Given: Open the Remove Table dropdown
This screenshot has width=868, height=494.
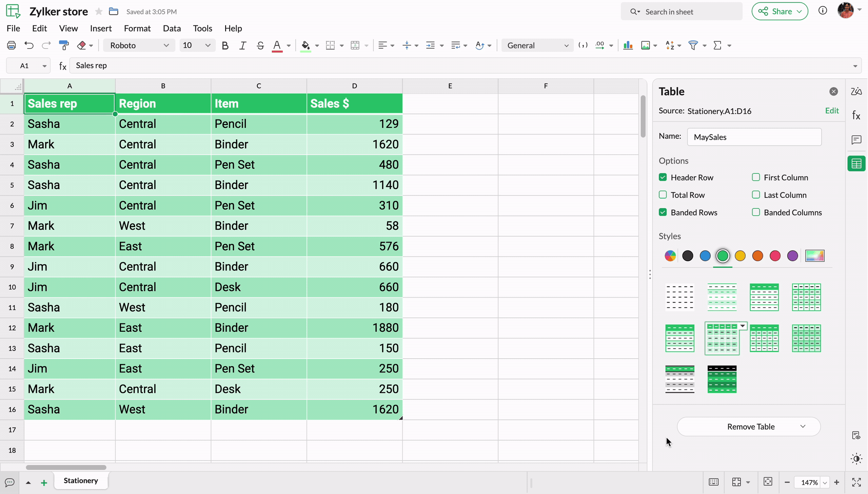Looking at the screenshot, I should [803, 426].
